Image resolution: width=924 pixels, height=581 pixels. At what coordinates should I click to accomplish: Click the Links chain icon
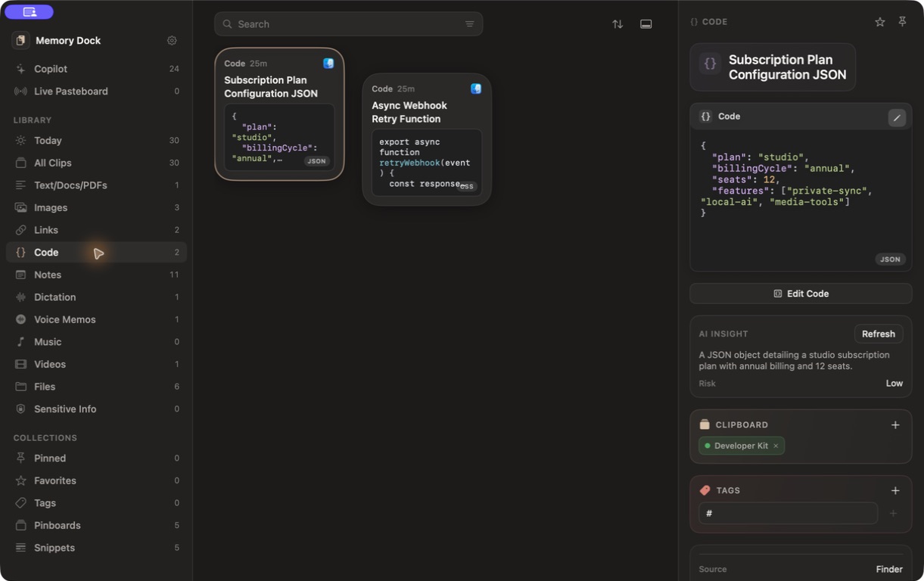[20, 230]
